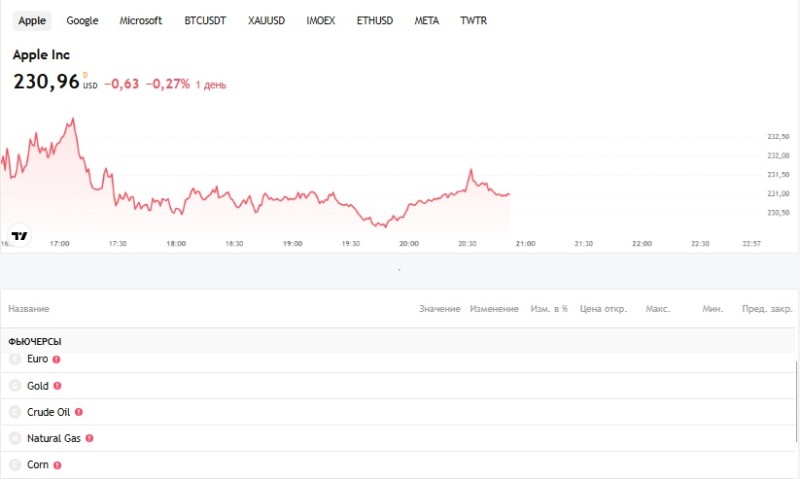Click the Изм. в % column header
The height and width of the screenshot is (479, 800).
549,309
